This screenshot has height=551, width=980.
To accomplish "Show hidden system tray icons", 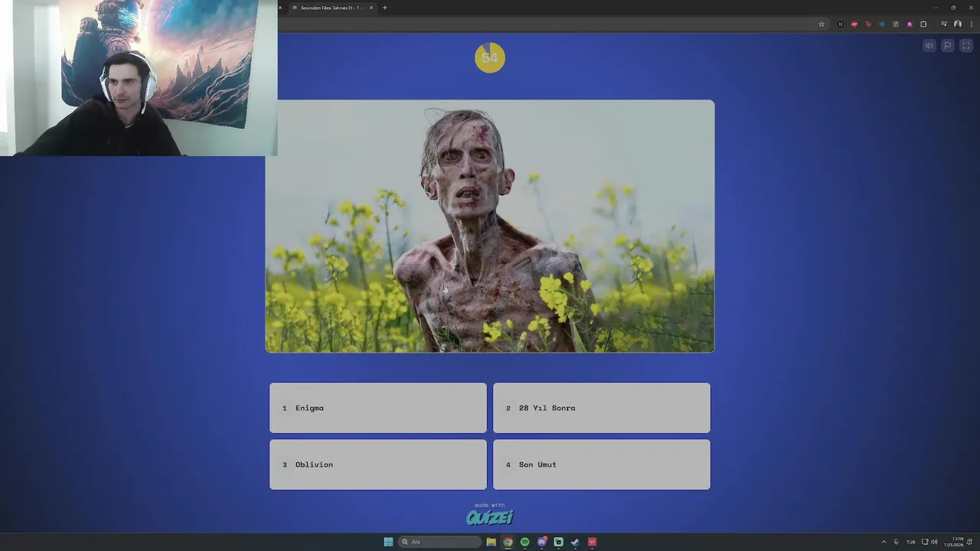I will [884, 542].
